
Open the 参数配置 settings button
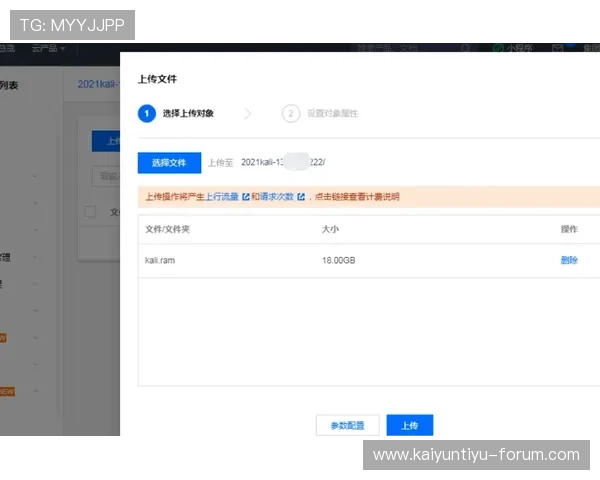pos(347,425)
